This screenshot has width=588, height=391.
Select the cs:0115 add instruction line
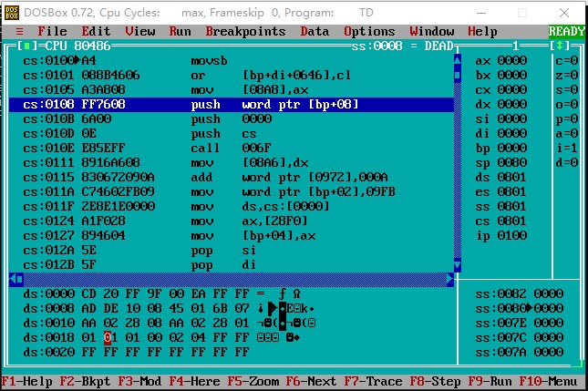pyautogui.click(x=232, y=177)
